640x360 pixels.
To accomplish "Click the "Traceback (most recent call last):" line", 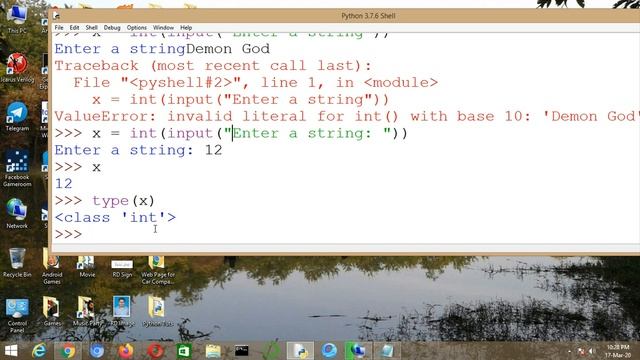I will [x=213, y=66].
